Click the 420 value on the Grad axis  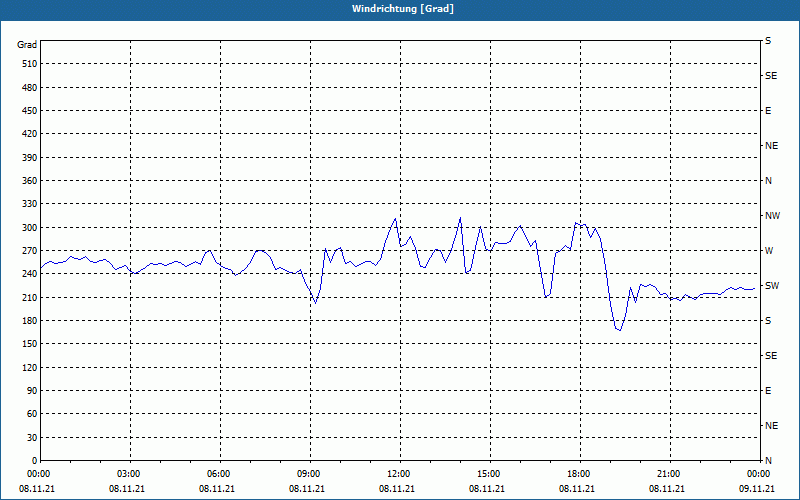click(29, 134)
